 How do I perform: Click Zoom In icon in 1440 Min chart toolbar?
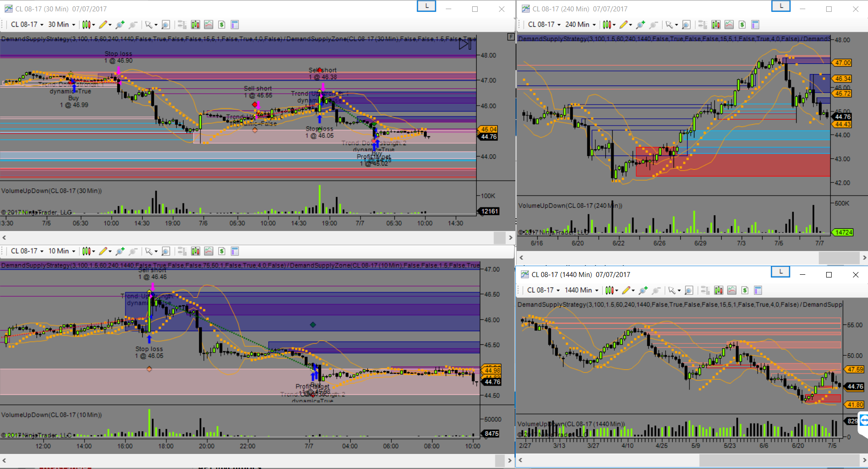(x=643, y=290)
